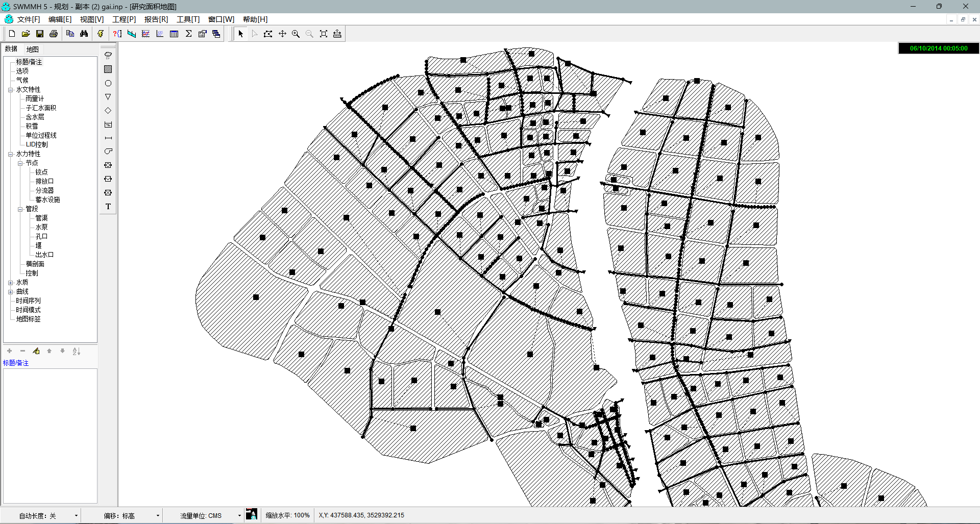This screenshot has width=980, height=524.
Task: Expand the 水质 tree node
Action: point(10,283)
